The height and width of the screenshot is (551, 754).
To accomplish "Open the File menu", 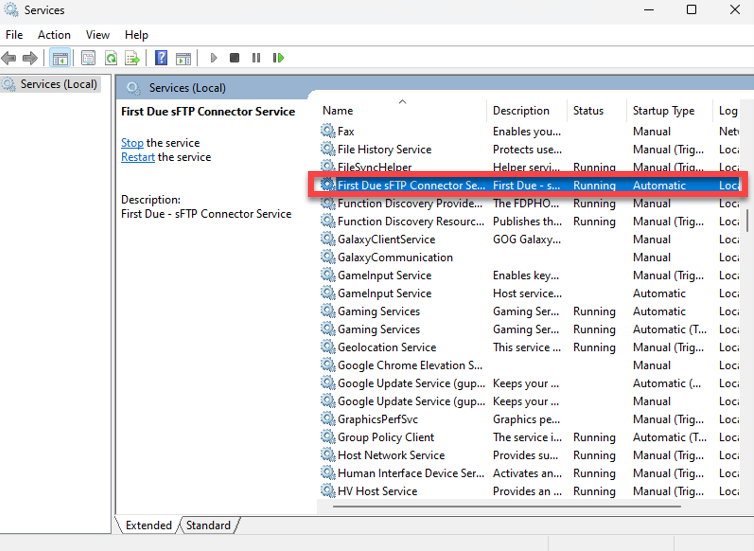I will tap(14, 35).
